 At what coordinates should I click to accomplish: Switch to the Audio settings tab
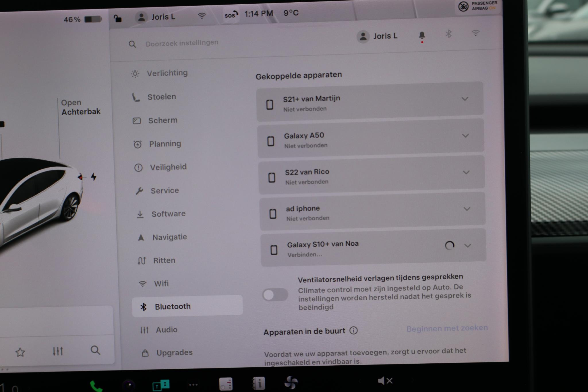click(x=166, y=329)
